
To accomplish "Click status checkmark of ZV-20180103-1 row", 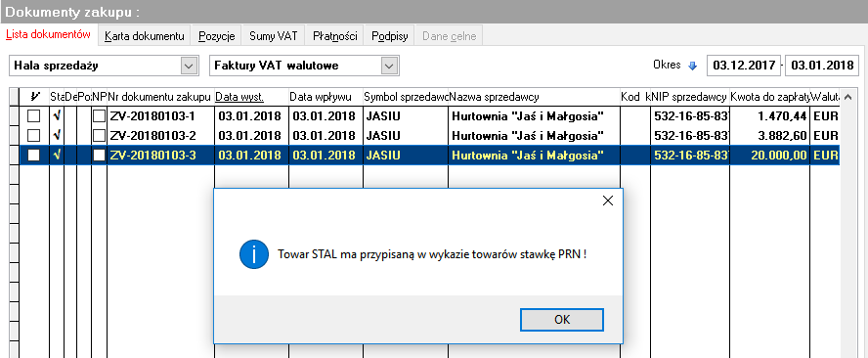I will coord(57,116).
